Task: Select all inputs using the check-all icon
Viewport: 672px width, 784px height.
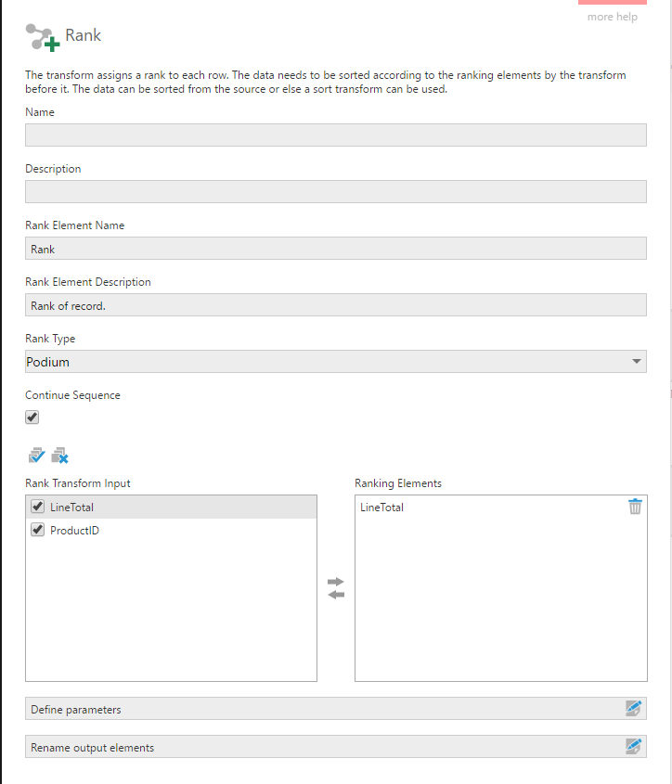Action: tap(35, 456)
